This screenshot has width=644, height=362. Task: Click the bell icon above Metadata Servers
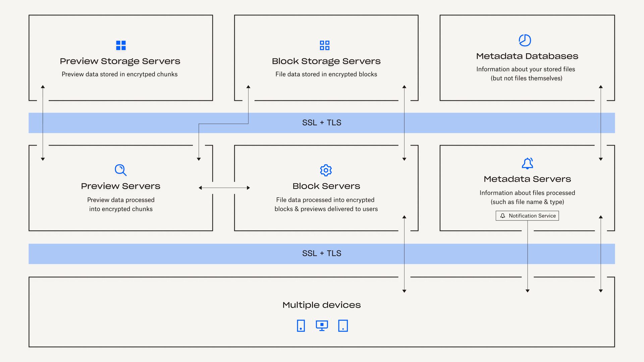click(x=527, y=164)
